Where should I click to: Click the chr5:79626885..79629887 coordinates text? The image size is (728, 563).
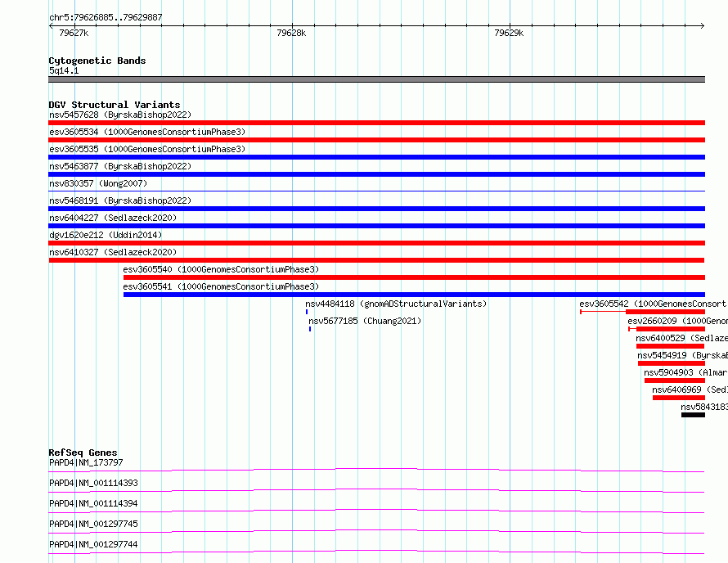point(106,17)
